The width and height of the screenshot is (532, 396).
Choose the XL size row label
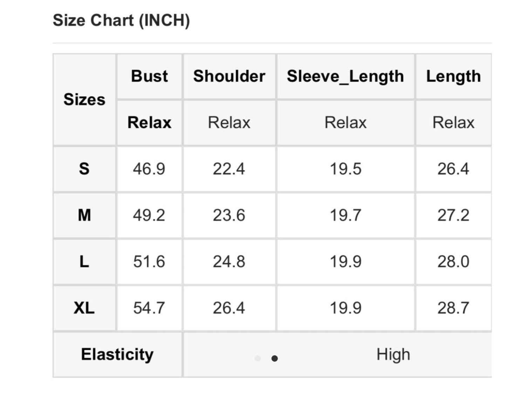[84, 308]
